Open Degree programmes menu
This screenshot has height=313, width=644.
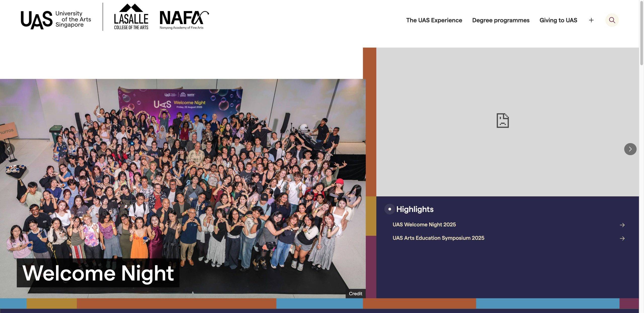pyautogui.click(x=501, y=20)
